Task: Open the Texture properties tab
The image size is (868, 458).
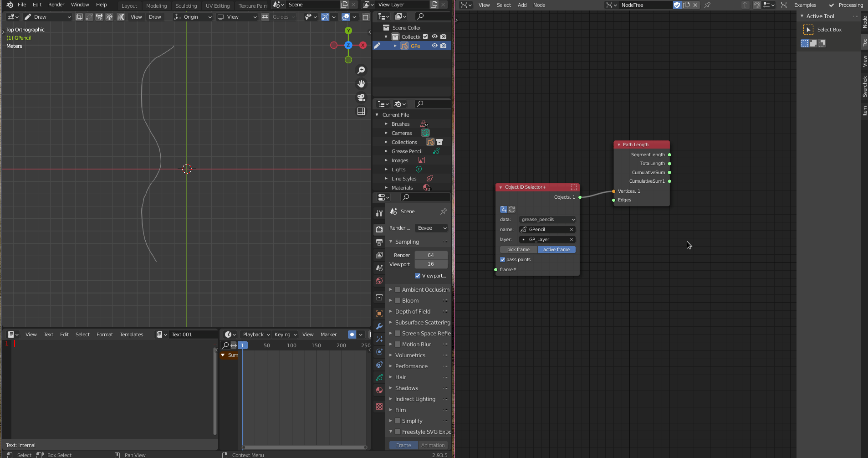Action: coord(379,407)
